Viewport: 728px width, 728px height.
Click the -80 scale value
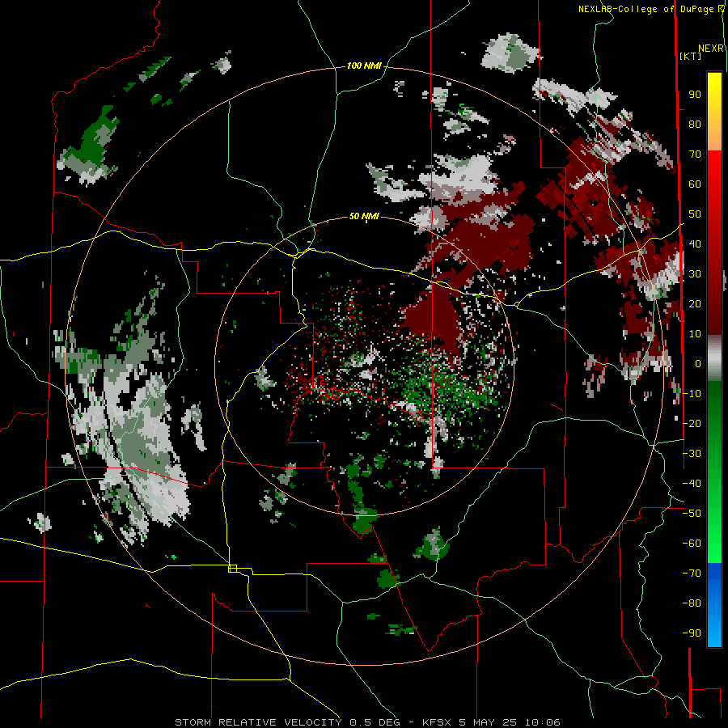click(x=692, y=603)
